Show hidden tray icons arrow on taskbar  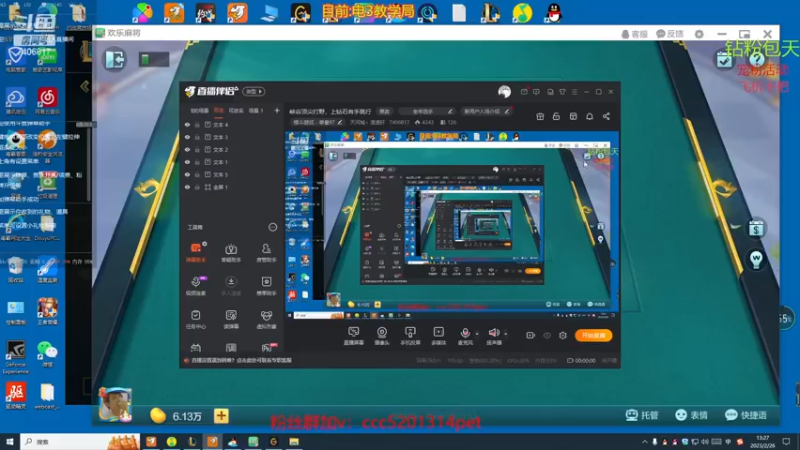click(x=644, y=442)
